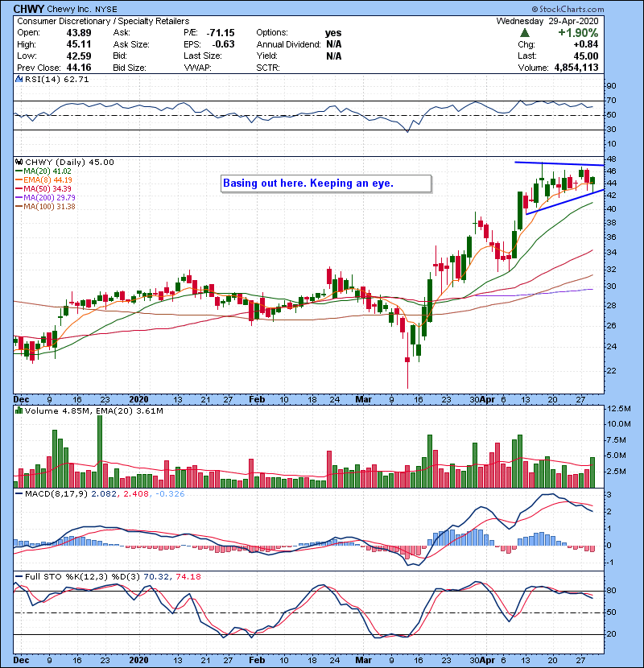This screenshot has width=644, height=668.
Task: Click the Last Size label
Action: (x=202, y=56)
